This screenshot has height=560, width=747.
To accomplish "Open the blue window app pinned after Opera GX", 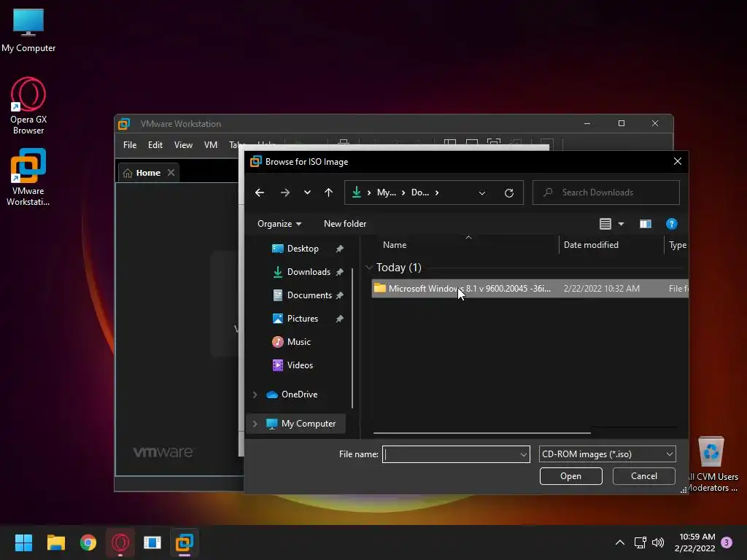I will (152, 542).
